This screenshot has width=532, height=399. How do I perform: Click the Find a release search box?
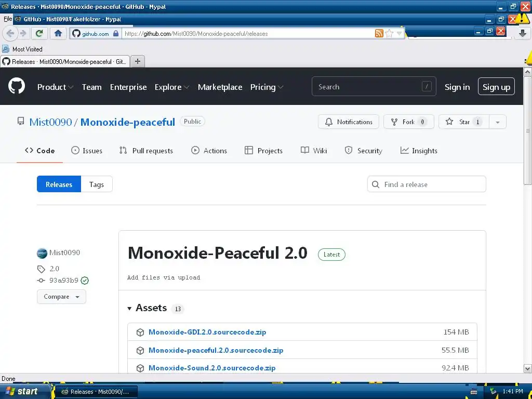point(427,184)
